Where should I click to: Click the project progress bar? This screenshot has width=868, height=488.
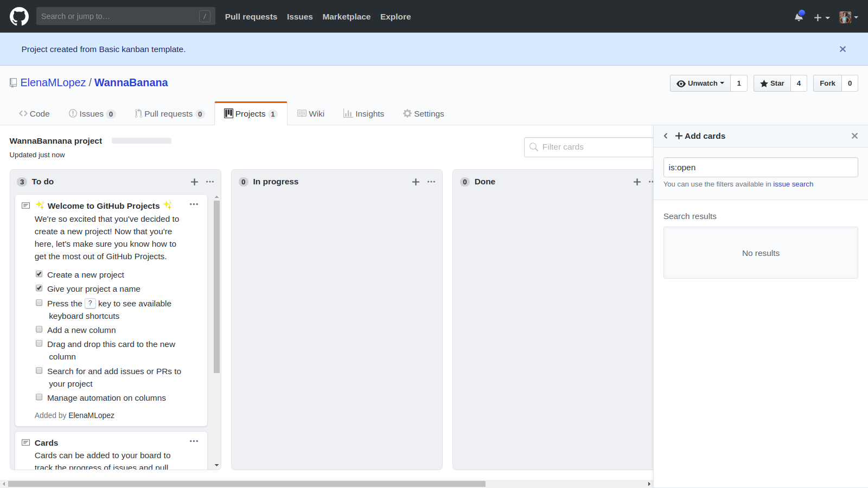(x=142, y=141)
